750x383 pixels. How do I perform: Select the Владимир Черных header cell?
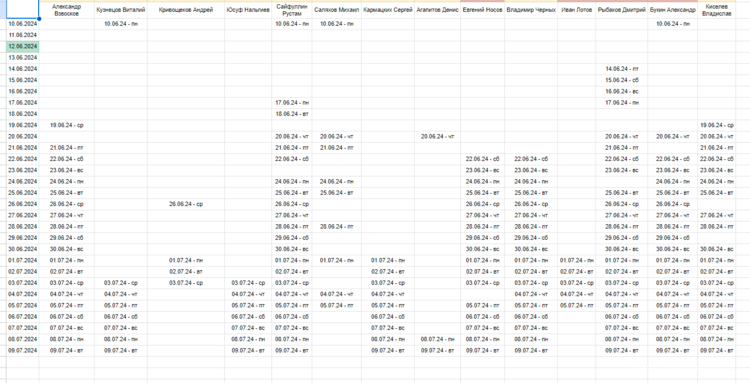[x=531, y=10]
